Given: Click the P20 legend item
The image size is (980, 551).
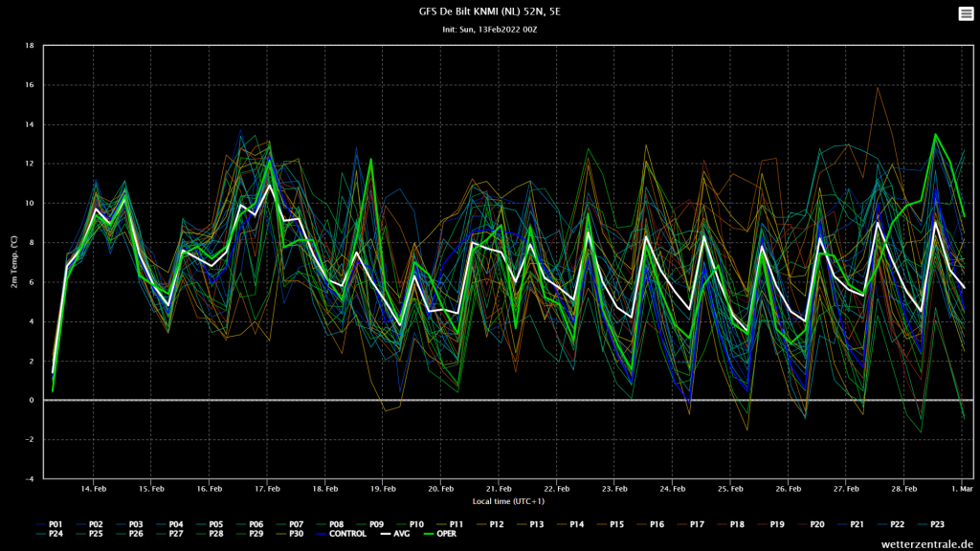Looking at the screenshot, I should (810, 525).
